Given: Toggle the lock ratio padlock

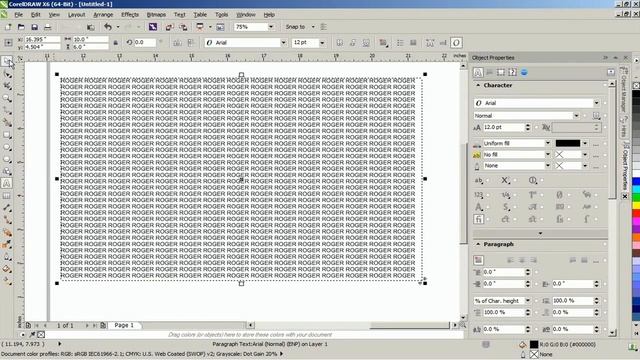Looking at the screenshot, I should coord(116,42).
